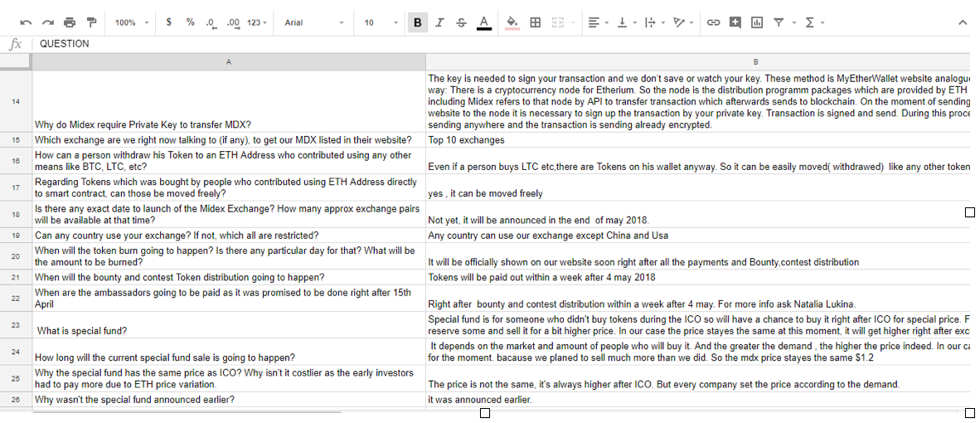The image size is (980, 423).
Task: Toggle bold formatting button
Action: (x=418, y=22)
